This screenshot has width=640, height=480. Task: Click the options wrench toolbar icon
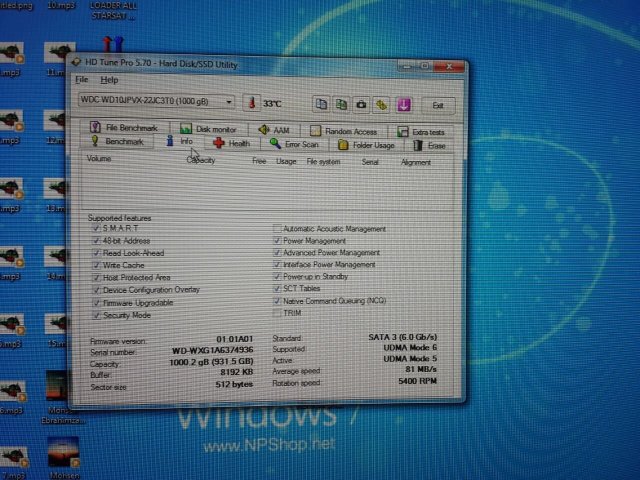(x=382, y=104)
